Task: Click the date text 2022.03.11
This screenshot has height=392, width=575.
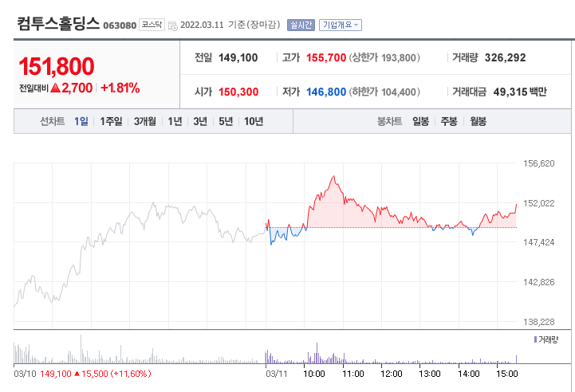Action: pyautogui.click(x=202, y=25)
